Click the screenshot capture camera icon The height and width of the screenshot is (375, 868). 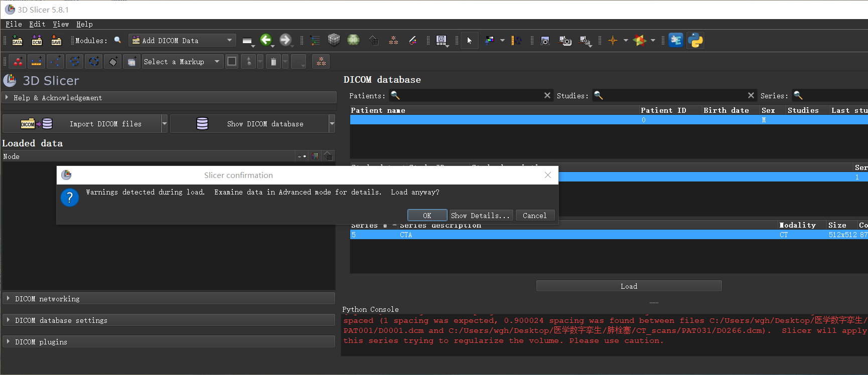(545, 41)
